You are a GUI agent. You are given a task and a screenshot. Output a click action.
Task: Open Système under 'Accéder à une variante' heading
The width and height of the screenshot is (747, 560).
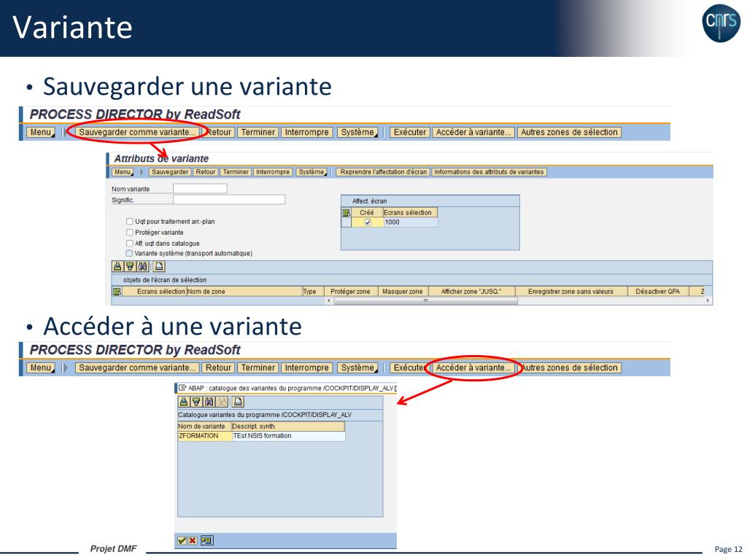[x=357, y=367]
